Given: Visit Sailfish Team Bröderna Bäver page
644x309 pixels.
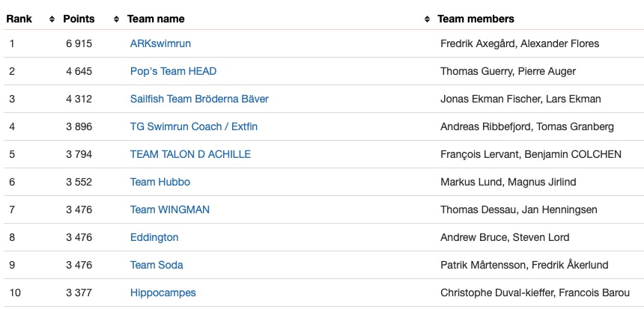Looking at the screenshot, I should tap(199, 99).
